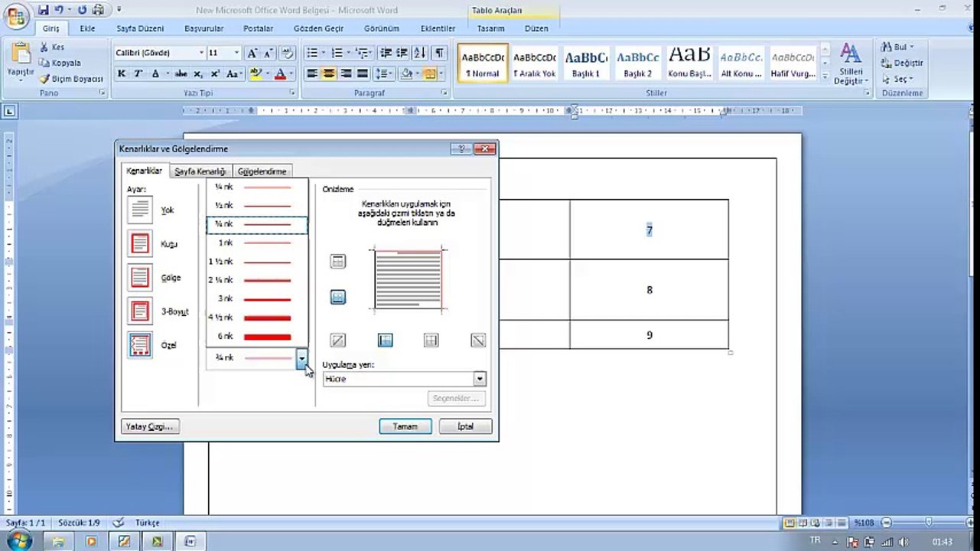Click the dialog help question mark button

click(x=461, y=148)
